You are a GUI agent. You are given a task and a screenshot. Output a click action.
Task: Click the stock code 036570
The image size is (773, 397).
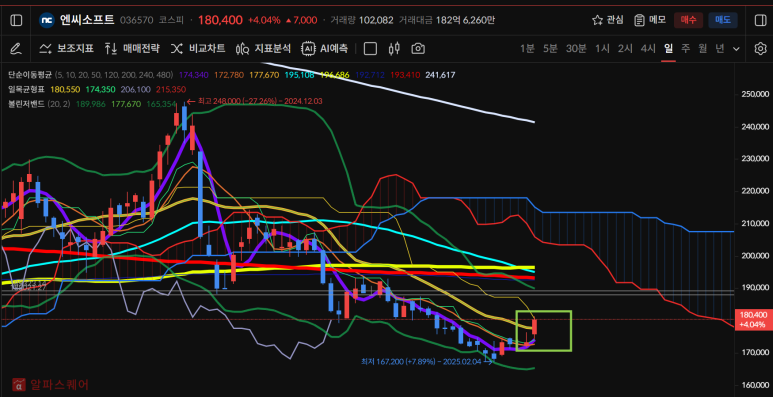click(137, 20)
